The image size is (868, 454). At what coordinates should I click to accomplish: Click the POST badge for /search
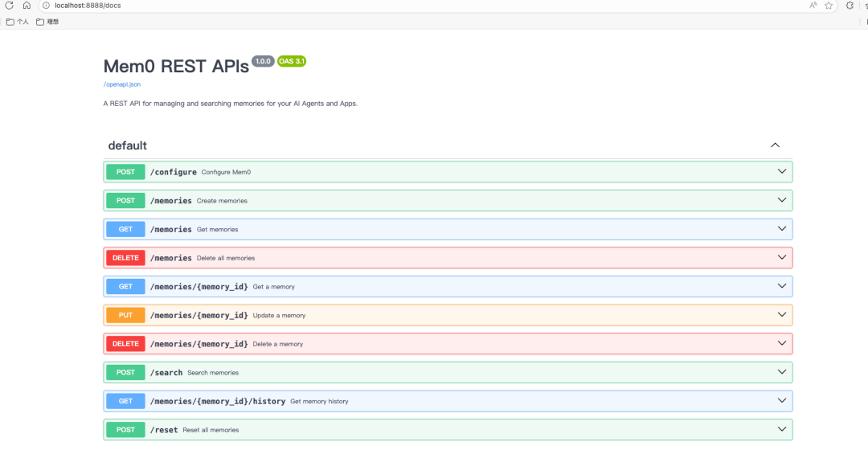point(125,373)
